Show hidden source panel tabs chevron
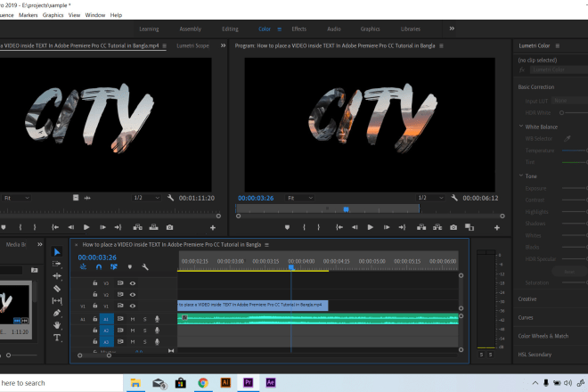The image size is (588, 392). 223,45
